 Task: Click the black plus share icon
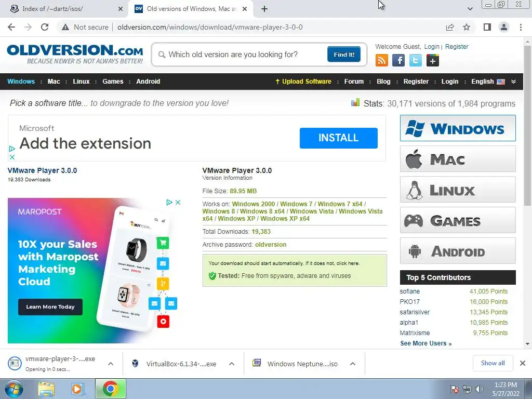point(433,60)
